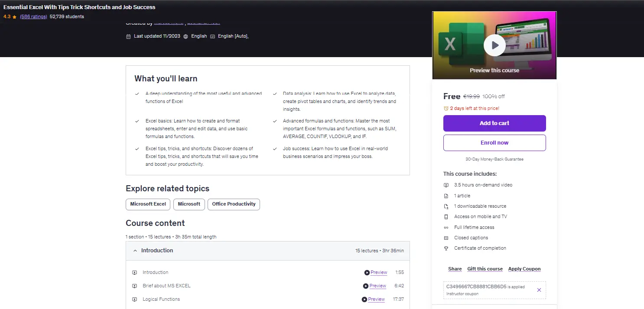Click the captions icon beside English [Auto]
Screen dimensions: 644x309
(212, 36)
